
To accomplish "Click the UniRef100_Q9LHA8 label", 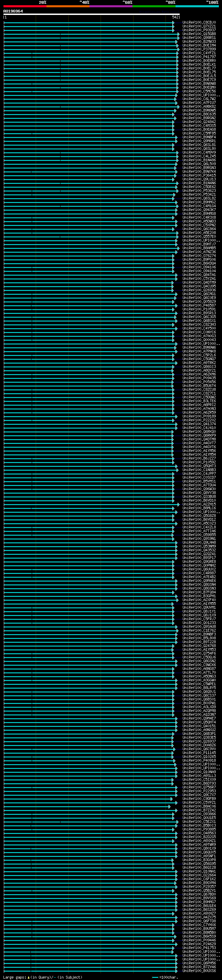I will (199, 542).
